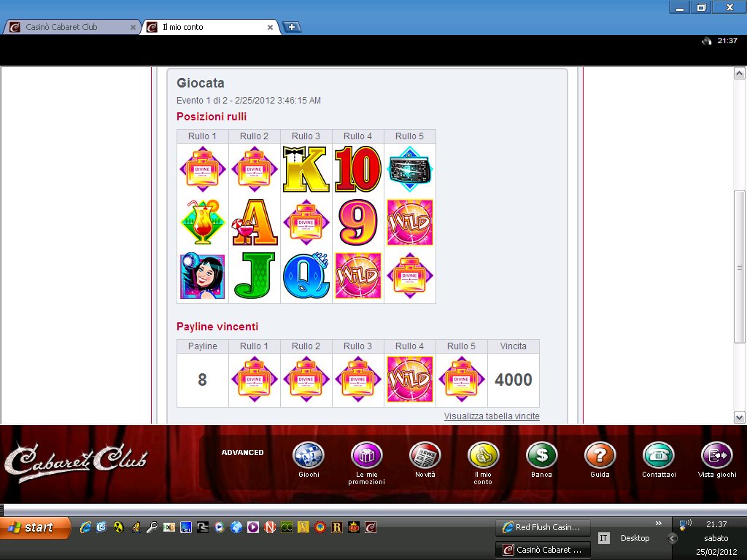The height and width of the screenshot is (560, 747).
Task: Open Visualizza tabella vincite link
Action: pyautogui.click(x=492, y=416)
